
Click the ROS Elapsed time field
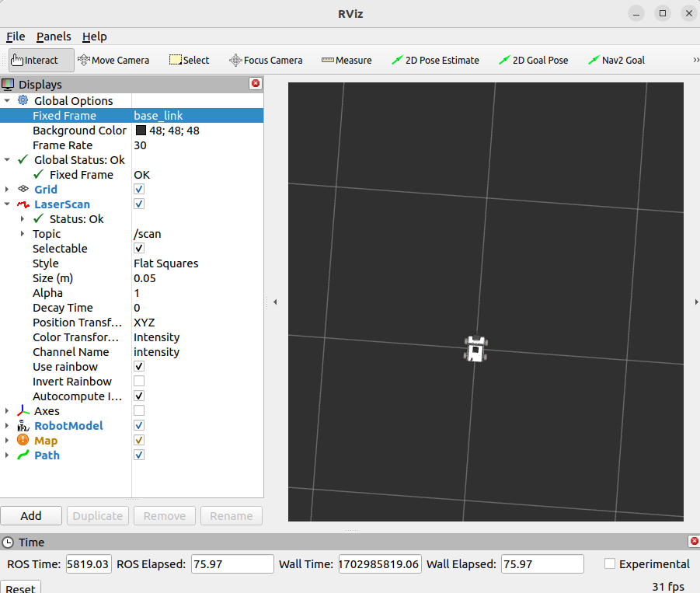[232, 563]
